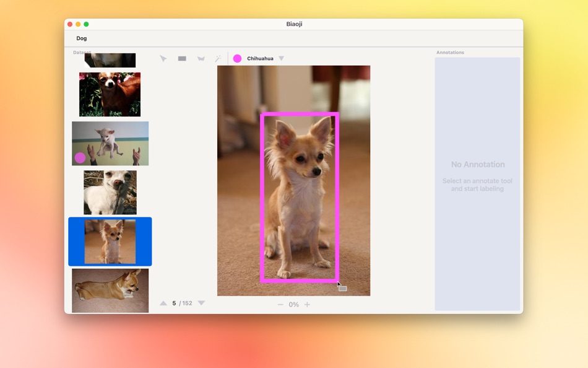Click the Chihuahua color swatch circle
The image size is (588, 368).
[x=237, y=58]
